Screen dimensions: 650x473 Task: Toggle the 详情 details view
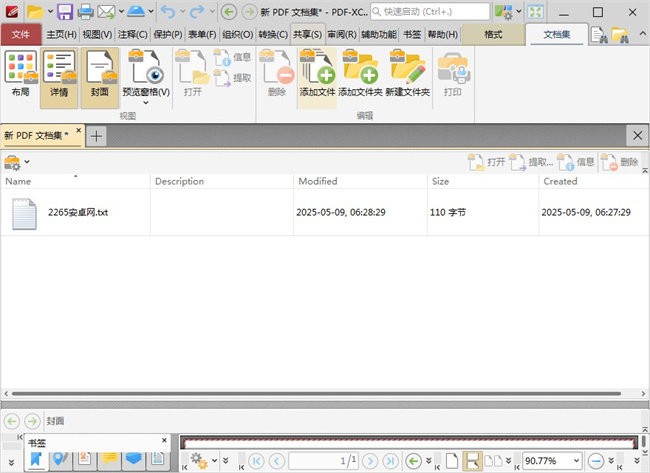(x=59, y=72)
